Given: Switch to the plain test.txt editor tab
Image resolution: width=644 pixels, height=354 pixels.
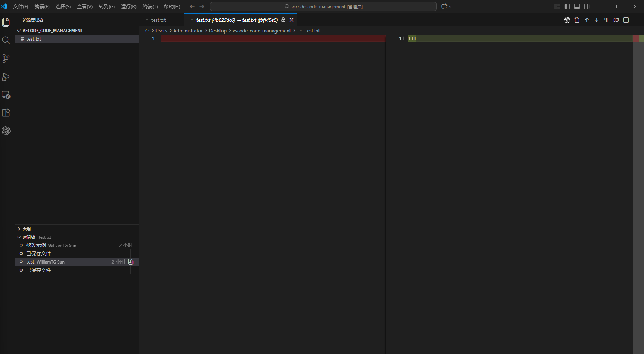Looking at the screenshot, I should click(x=162, y=20).
